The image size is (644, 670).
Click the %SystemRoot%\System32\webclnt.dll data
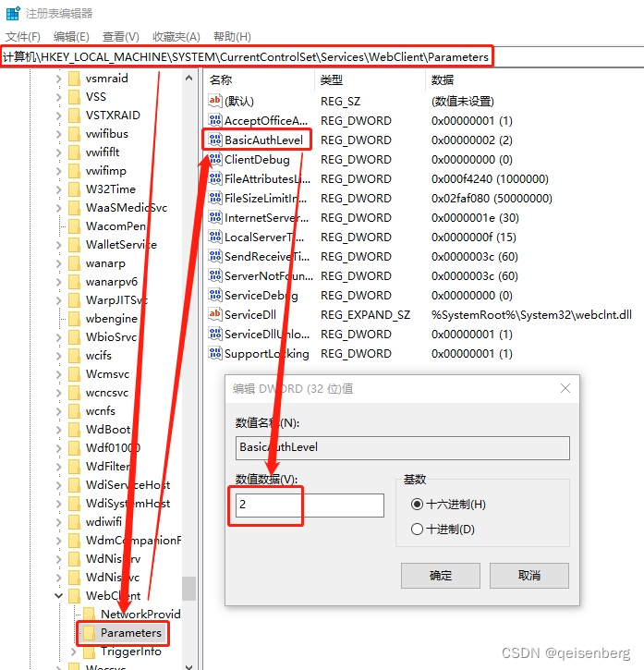point(531,315)
